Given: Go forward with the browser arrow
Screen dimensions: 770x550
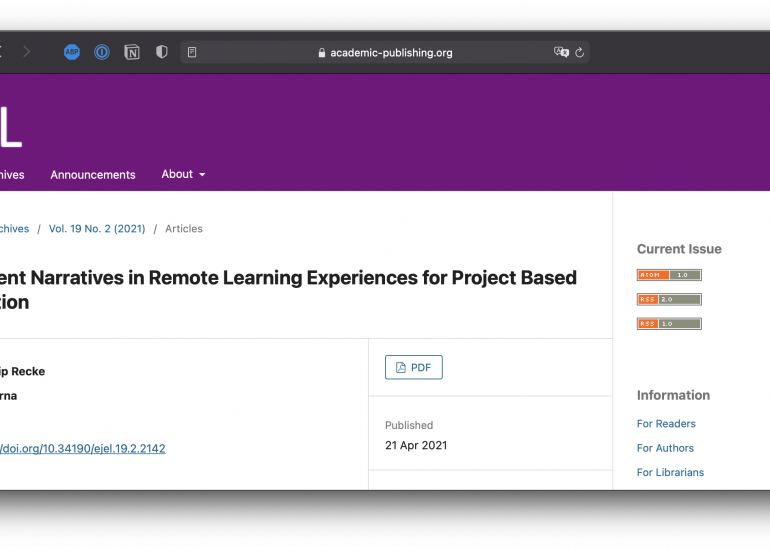Looking at the screenshot, I should [x=27, y=52].
